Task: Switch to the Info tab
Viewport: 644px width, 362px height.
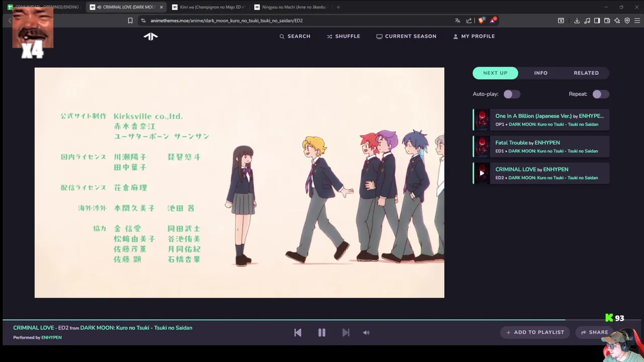Action: point(541,73)
